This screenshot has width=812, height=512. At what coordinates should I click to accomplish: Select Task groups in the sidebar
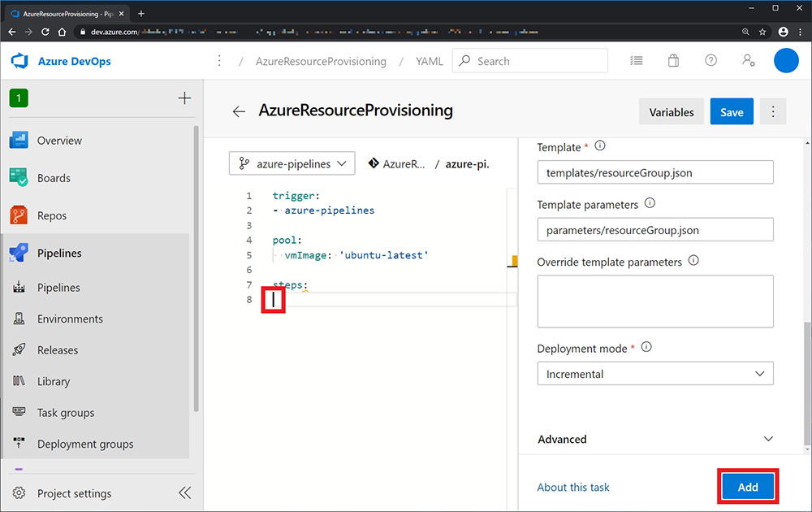click(66, 413)
